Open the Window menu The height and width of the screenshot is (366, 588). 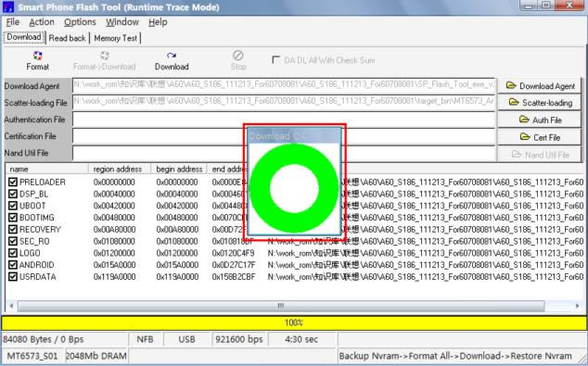122,22
